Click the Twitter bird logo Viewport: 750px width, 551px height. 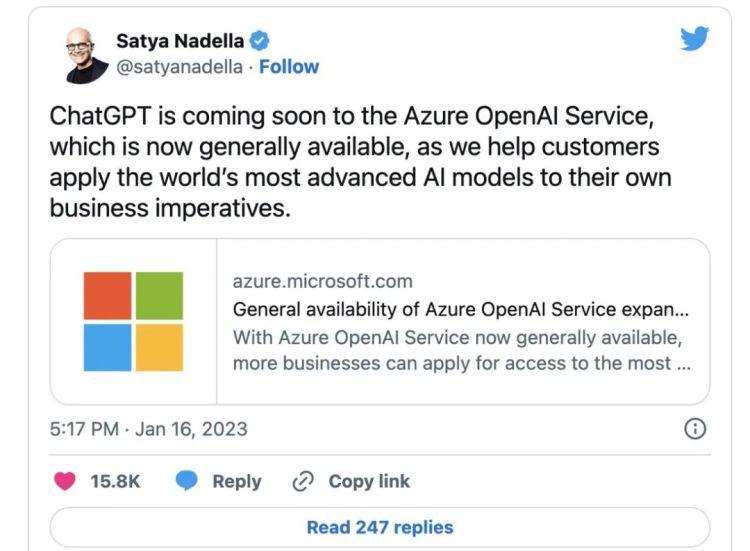[694, 39]
